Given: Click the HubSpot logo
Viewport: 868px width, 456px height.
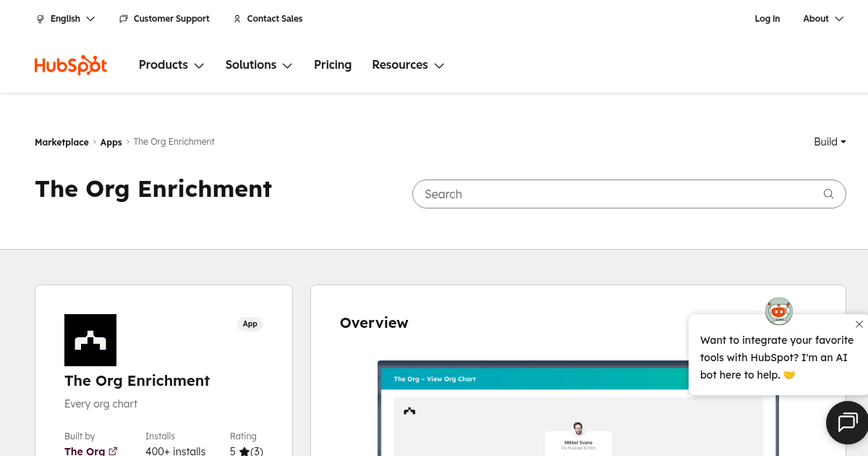Looking at the screenshot, I should click(71, 65).
